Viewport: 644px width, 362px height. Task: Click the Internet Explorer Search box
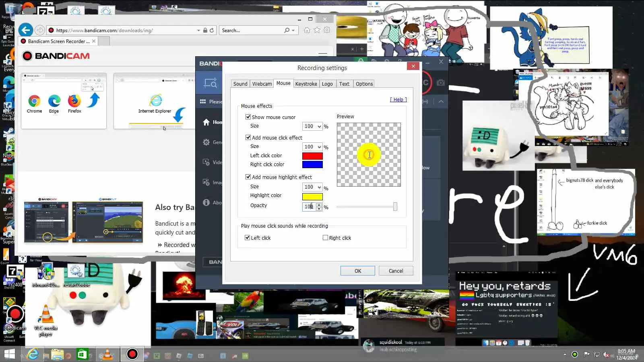pos(252,30)
